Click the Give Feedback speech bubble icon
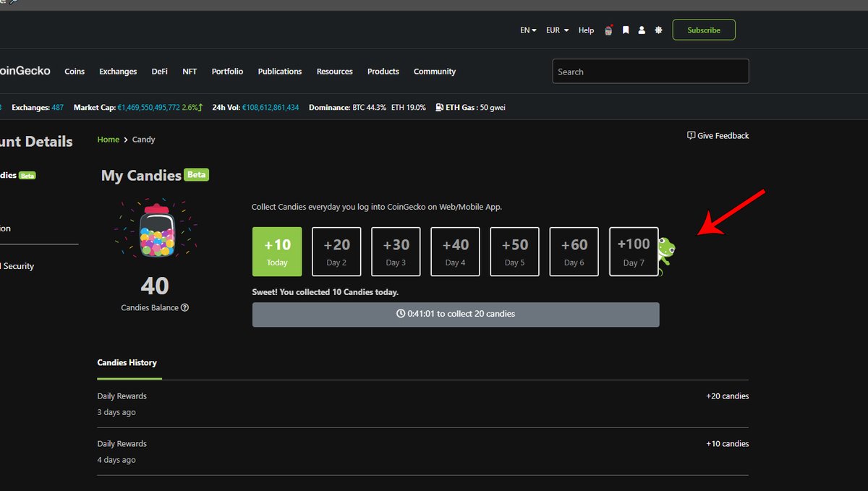 (x=691, y=135)
